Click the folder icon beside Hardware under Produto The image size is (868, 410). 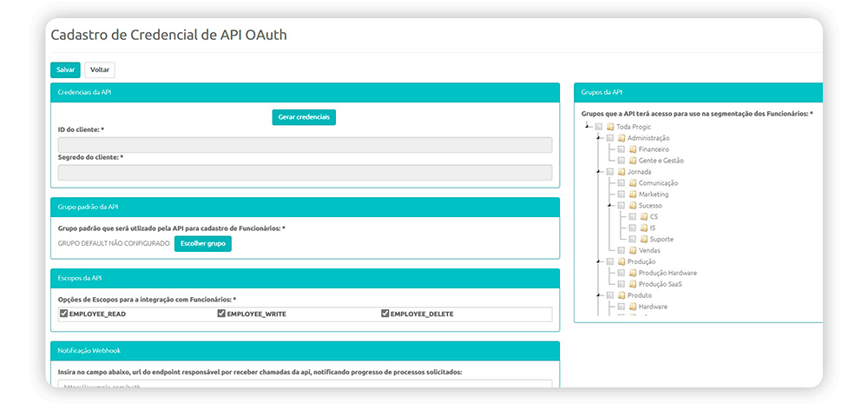(632, 307)
